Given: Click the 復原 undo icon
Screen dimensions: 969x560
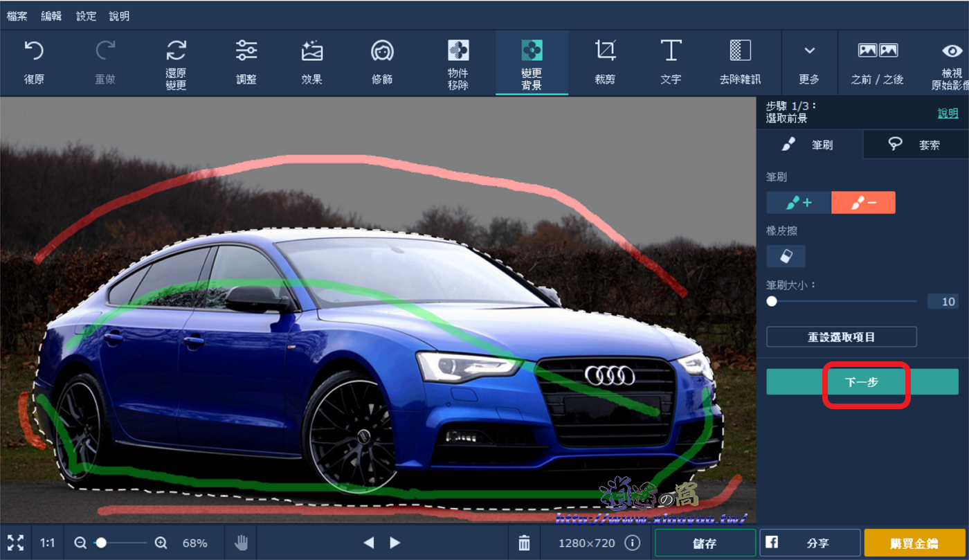Looking at the screenshot, I should [x=34, y=51].
